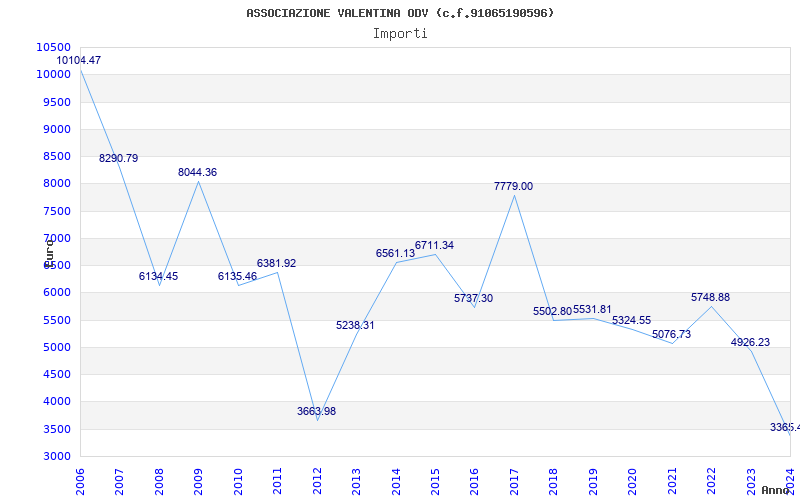Select the data label 10104.47
Viewport: 800px width, 500px height.
79,60
